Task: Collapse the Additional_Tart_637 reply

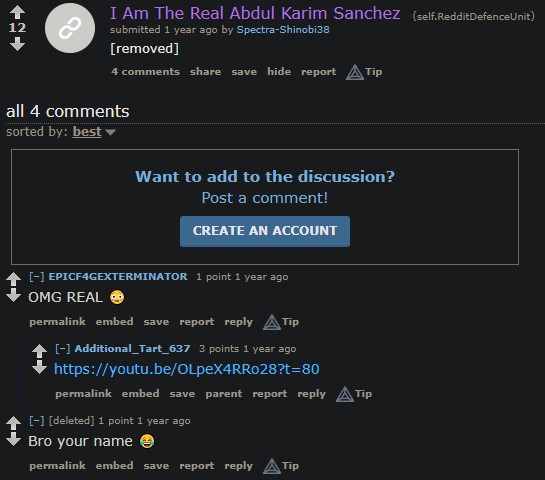Action: [63, 349]
